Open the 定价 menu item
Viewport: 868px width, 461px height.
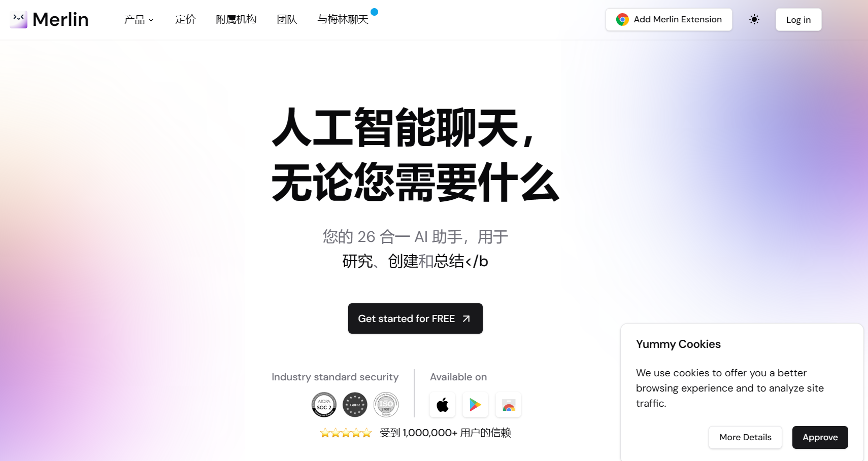pos(185,19)
